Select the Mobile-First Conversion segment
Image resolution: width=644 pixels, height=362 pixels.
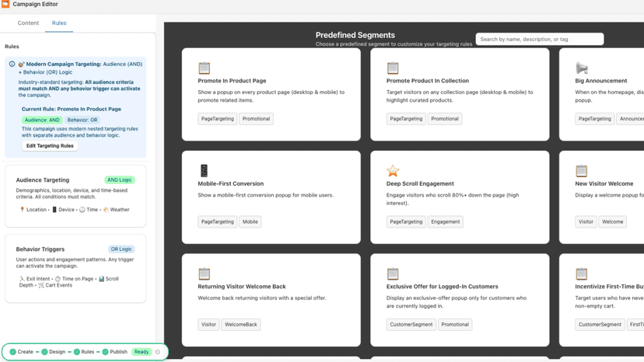point(271,197)
